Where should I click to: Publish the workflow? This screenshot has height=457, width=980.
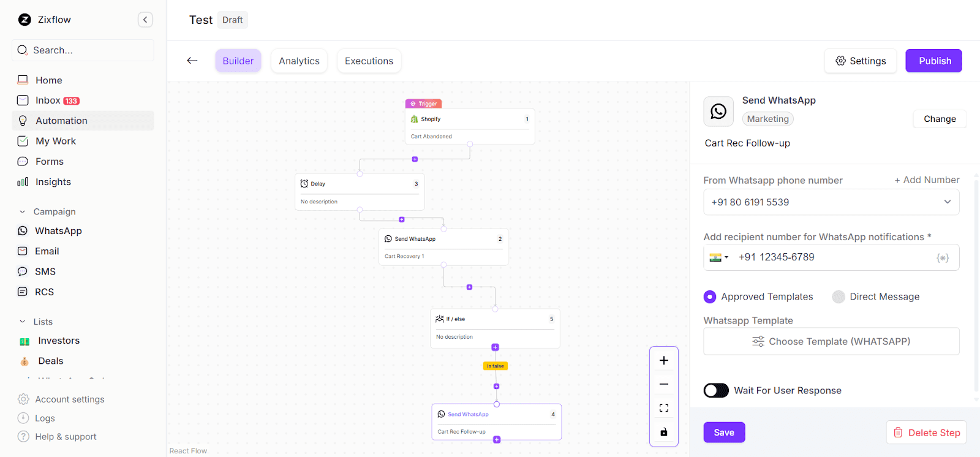click(934, 61)
